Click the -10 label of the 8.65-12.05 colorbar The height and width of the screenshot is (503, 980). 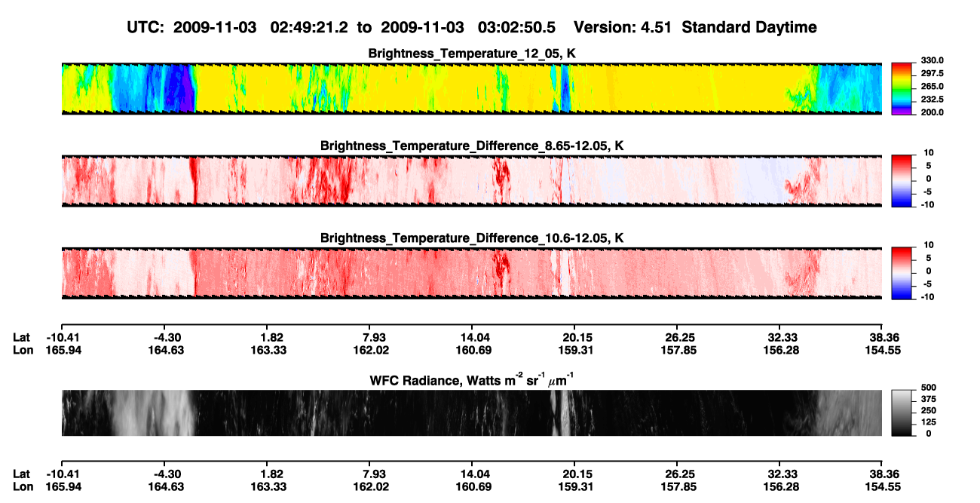pos(926,204)
